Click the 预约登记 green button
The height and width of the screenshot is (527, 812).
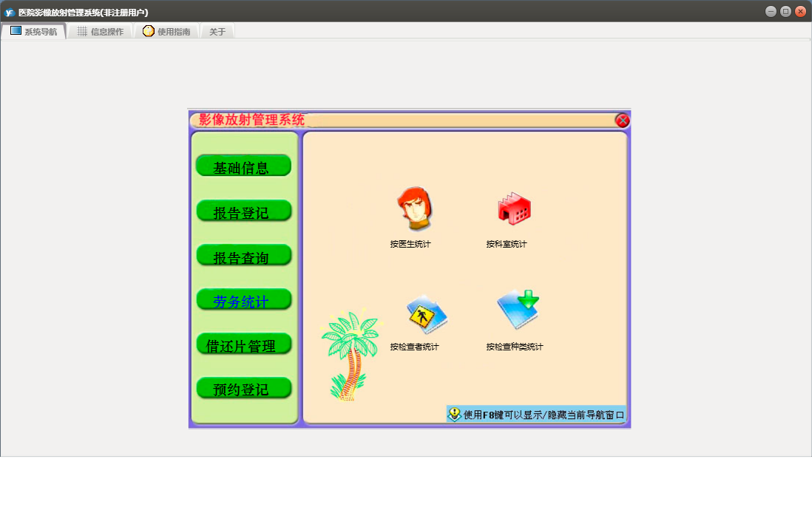(x=243, y=389)
